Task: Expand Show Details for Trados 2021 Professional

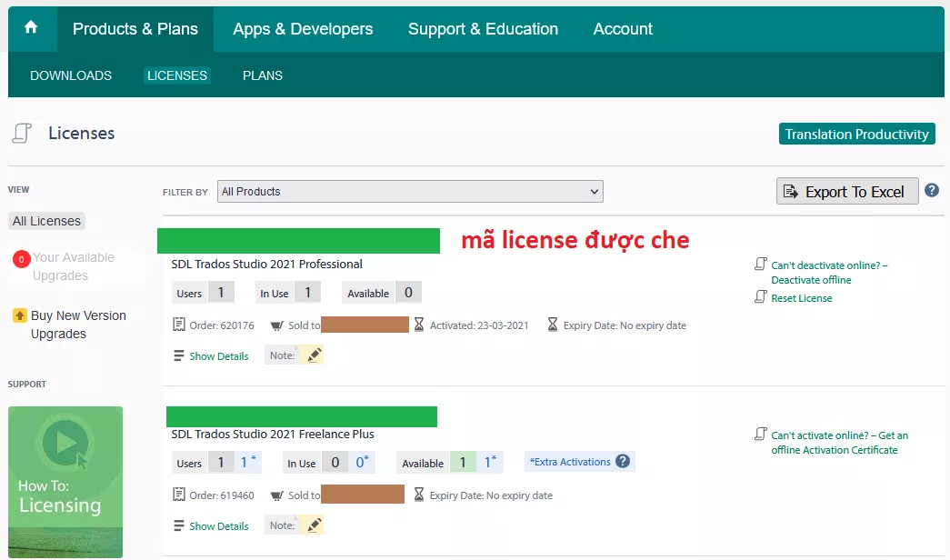Action: click(x=218, y=356)
